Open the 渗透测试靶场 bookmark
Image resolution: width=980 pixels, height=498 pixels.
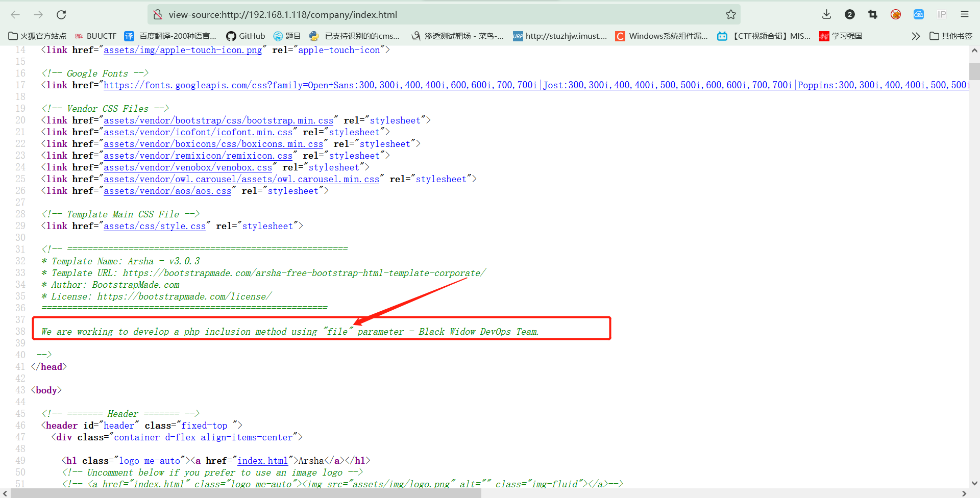pyautogui.click(x=457, y=36)
